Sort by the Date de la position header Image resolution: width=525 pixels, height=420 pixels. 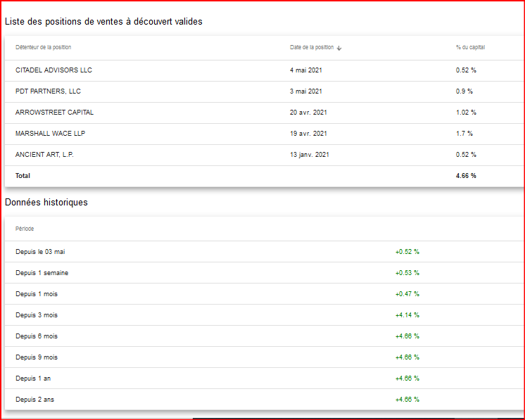312,48
